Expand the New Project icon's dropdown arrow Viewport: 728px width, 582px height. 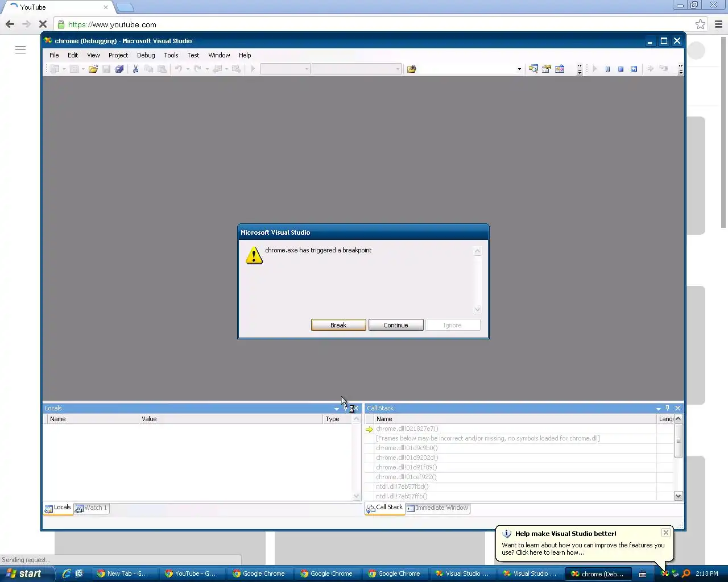tap(64, 69)
